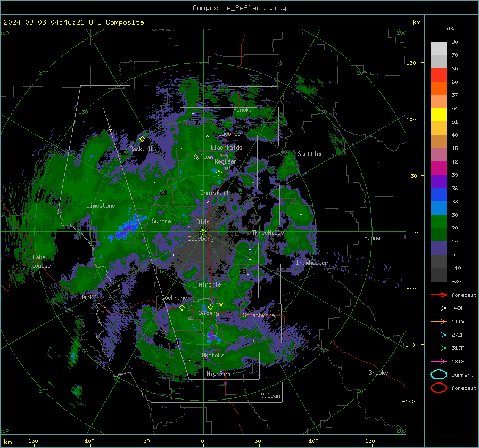
Task: Click the Lake Louise label
Action: coord(41,262)
